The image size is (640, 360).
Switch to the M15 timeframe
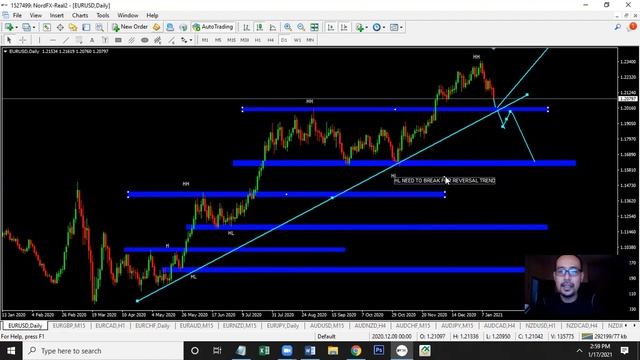(231, 40)
